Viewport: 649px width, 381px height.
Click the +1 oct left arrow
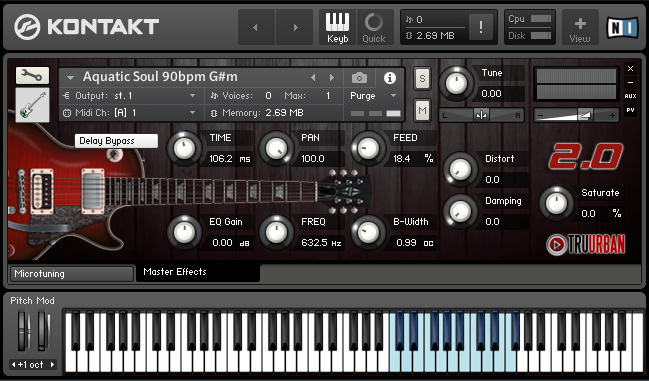coord(14,364)
